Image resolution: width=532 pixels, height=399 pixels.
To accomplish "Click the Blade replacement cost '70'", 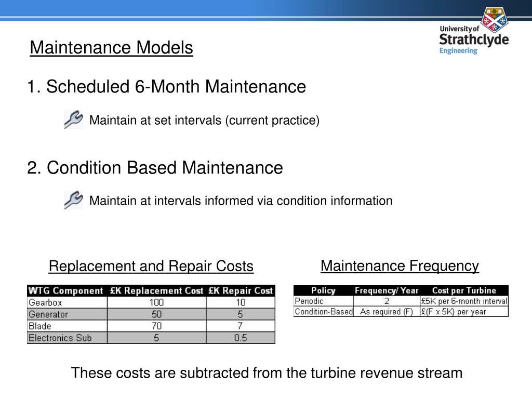I will tap(156, 326).
